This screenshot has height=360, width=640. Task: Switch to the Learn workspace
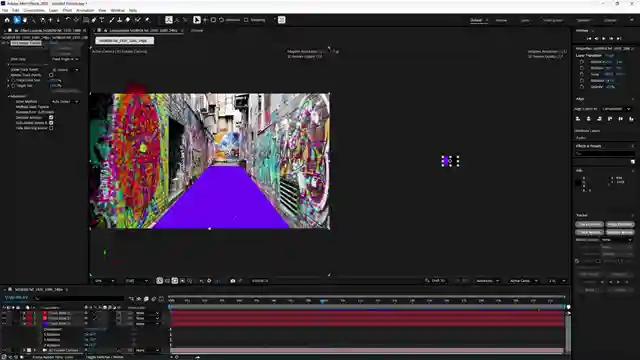coord(525,20)
